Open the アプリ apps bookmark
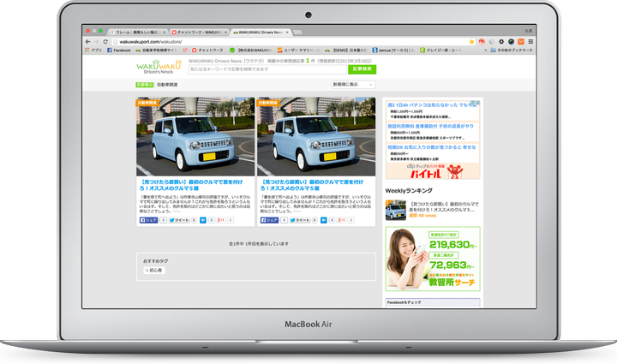This screenshot has width=617, height=364. 93,51
